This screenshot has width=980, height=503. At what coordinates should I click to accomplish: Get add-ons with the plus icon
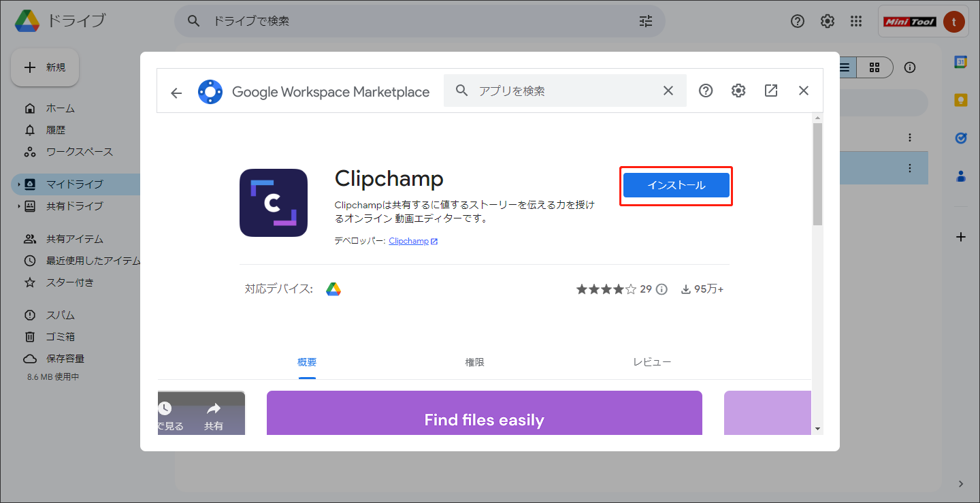pos(961,237)
